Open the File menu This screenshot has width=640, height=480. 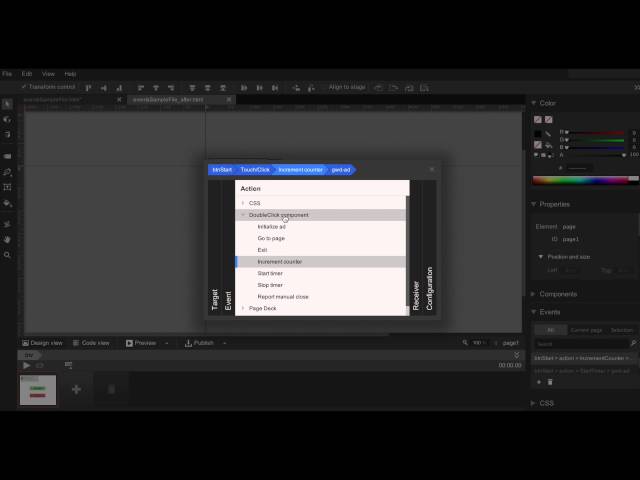[7, 74]
